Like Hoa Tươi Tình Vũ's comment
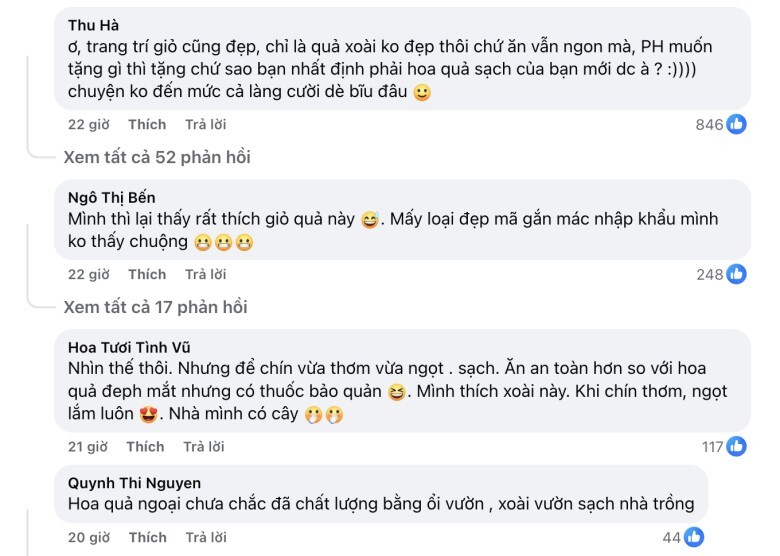The width and height of the screenshot is (780, 556). (x=145, y=447)
